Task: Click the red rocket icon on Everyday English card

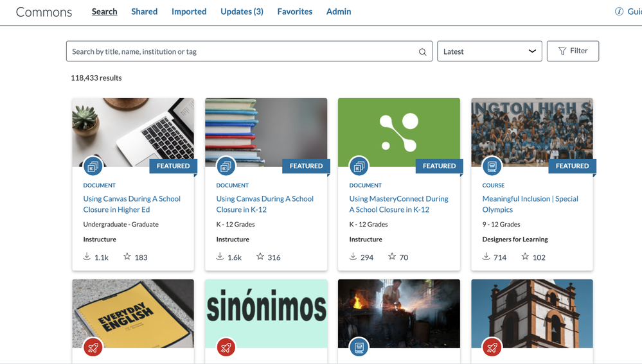Action: point(93,347)
